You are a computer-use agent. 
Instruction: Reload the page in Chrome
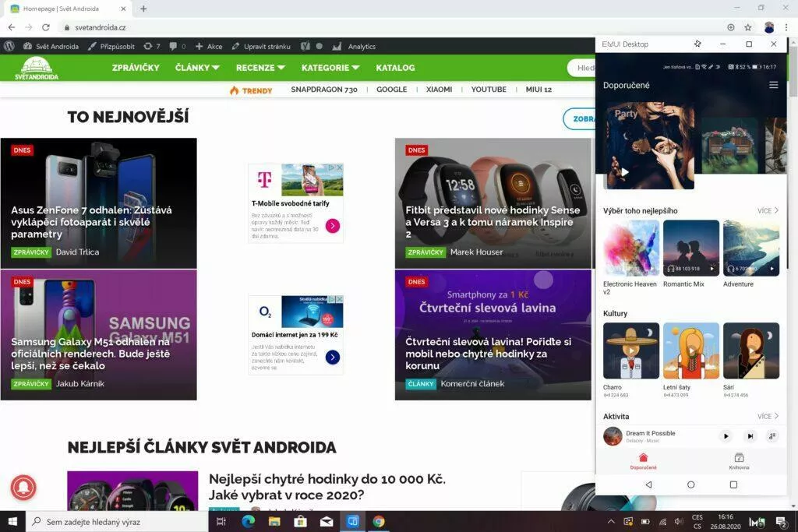coord(46,27)
